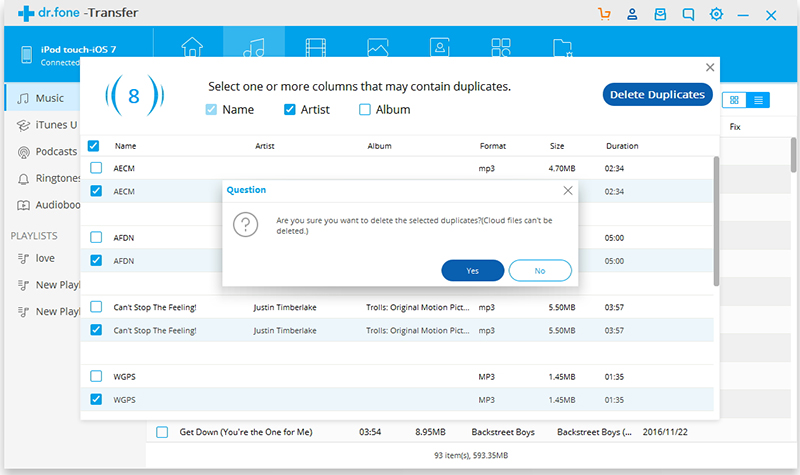Sort by the Size column header

[x=557, y=146]
